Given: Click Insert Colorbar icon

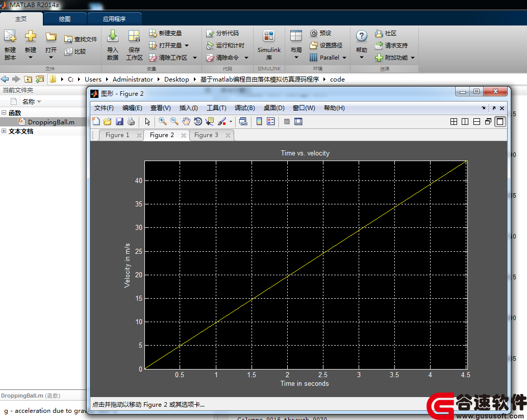Looking at the screenshot, I should pos(259,121).
